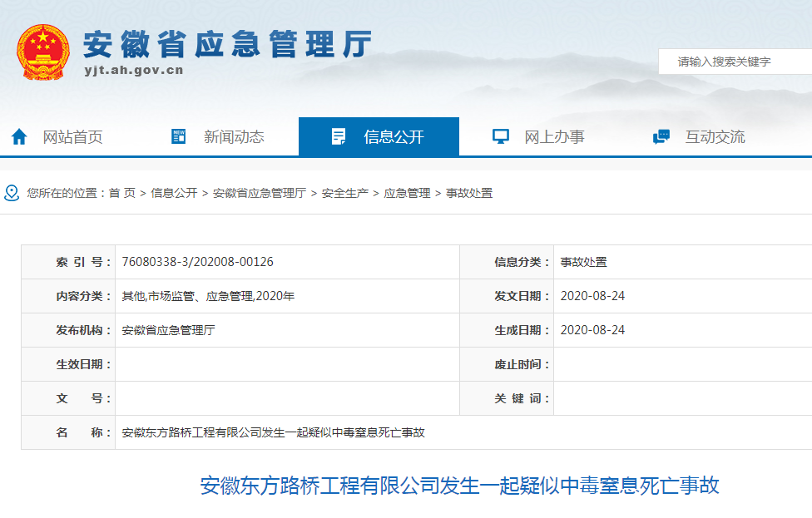Screen dimensions: 812x518
Task: Click the news icon beside 新闻动态
Action: pyautogui.click(x=178, y=136)
